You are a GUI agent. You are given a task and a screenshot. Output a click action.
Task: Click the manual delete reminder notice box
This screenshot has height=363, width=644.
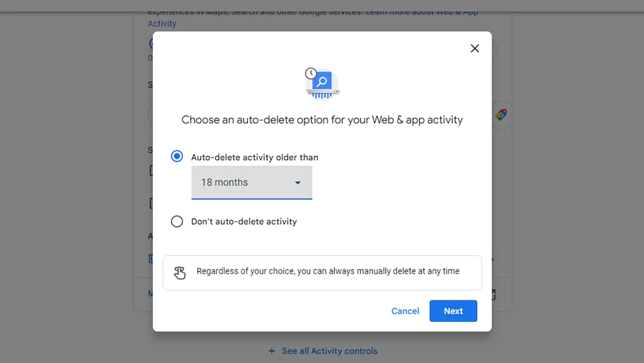[322, 272]
